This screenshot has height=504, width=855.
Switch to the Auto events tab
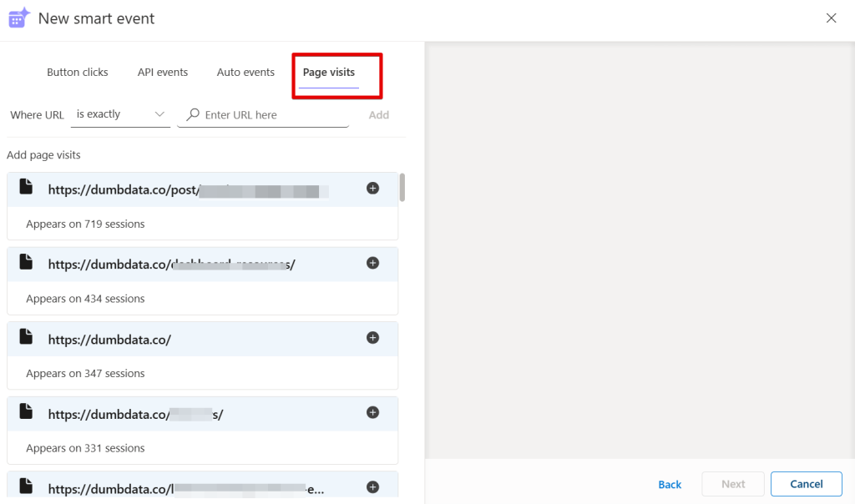[246, 73]
